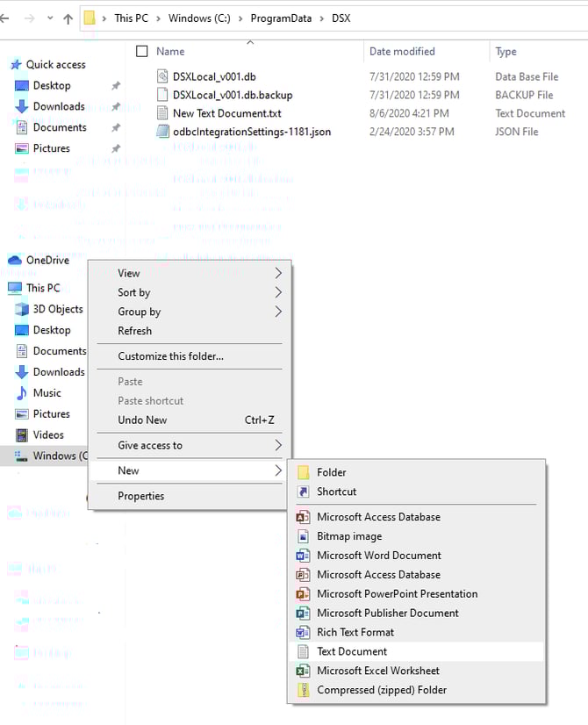Screen dimensions: 588x725
Task: Click the first Microsoft Access Database entry icon
Action: 303,517
